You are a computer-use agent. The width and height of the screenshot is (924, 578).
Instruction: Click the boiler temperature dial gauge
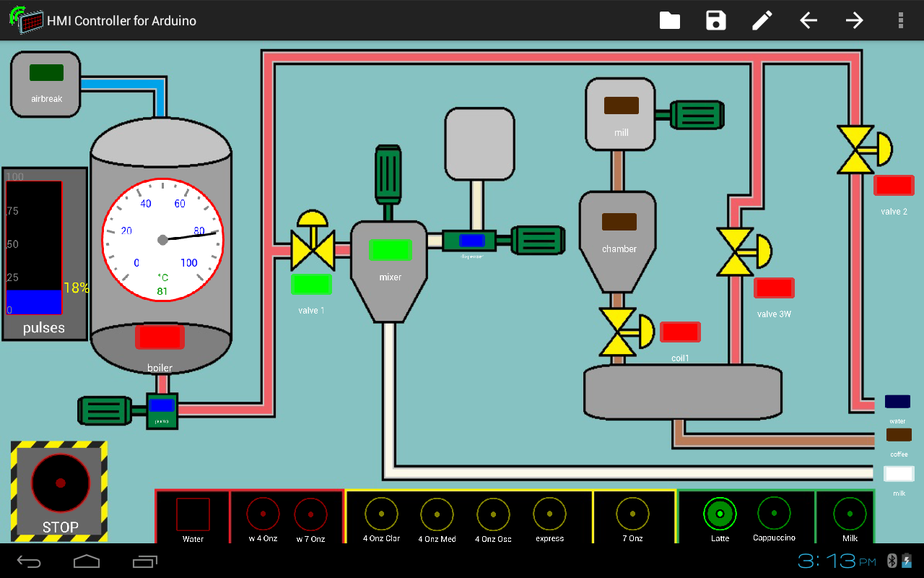click(162, 241)
